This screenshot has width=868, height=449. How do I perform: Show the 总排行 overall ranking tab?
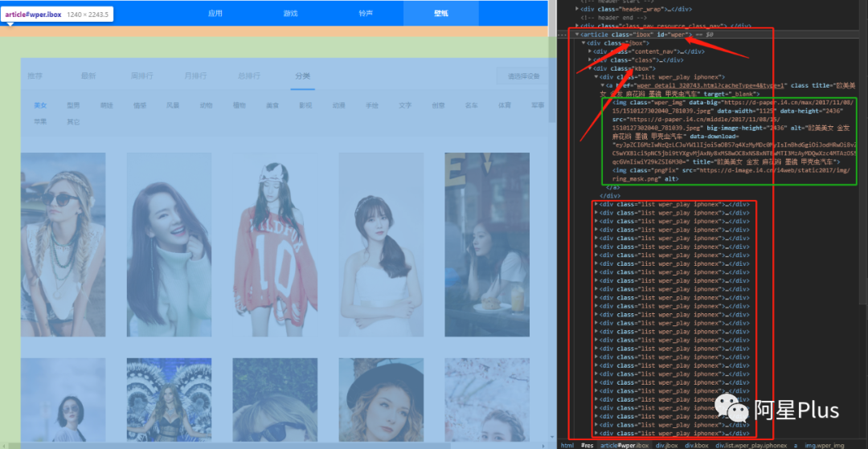(249, 76)
